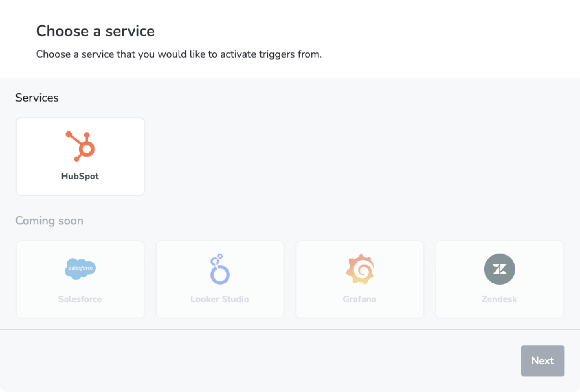Click the Salesforce cloud logo
The height and width of the screenshot is (392, 580).
pyautogui.click(x=80, y=269)
